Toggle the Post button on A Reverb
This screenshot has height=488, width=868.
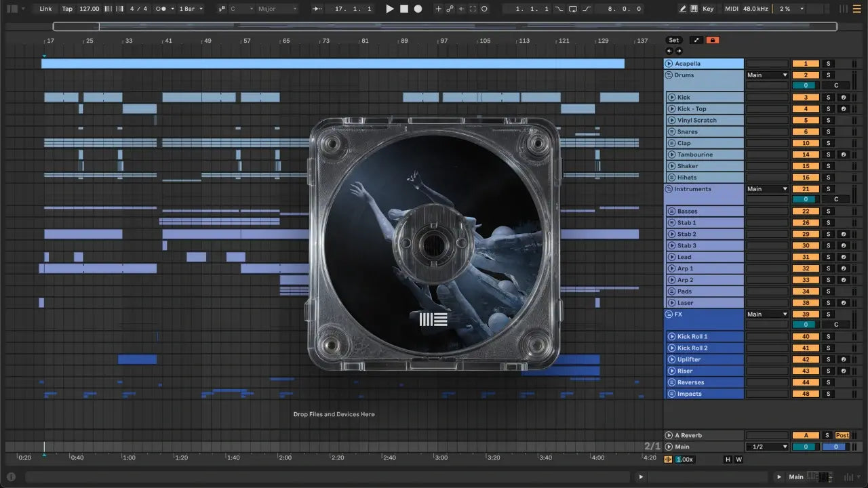pyautogui.click(x=842, y=435)
